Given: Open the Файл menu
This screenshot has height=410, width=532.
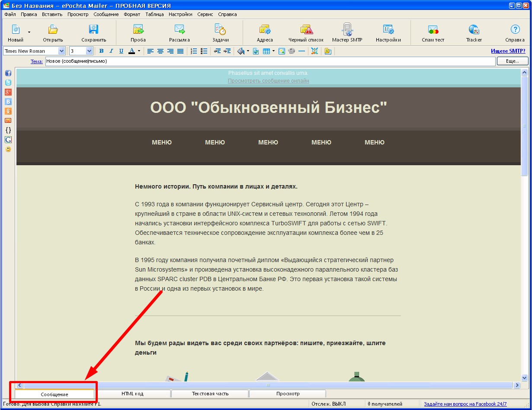Looking at the screenshot, I should [x=10, y=14].
